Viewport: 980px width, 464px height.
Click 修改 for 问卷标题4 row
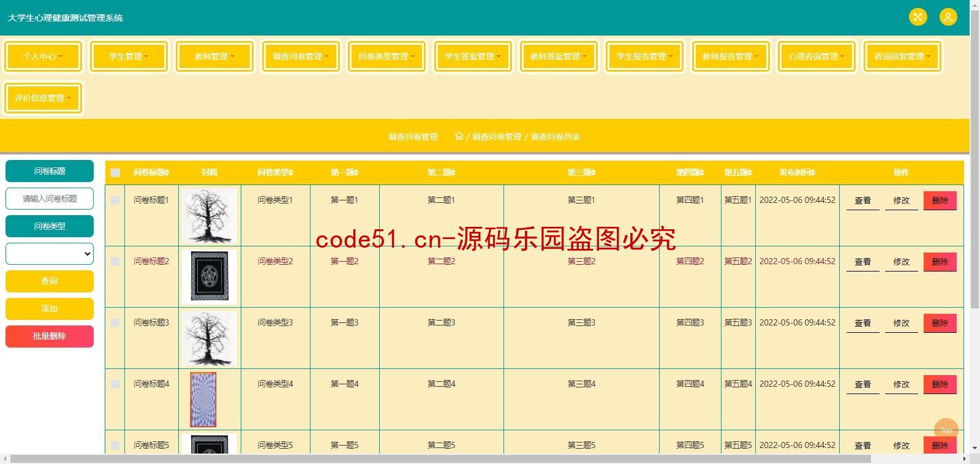coord(901,384)
